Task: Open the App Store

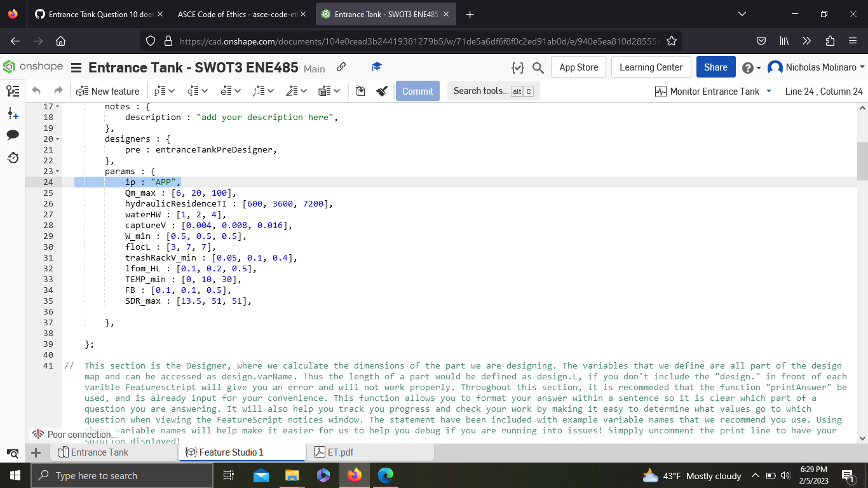Action: [x=578, y=67]
